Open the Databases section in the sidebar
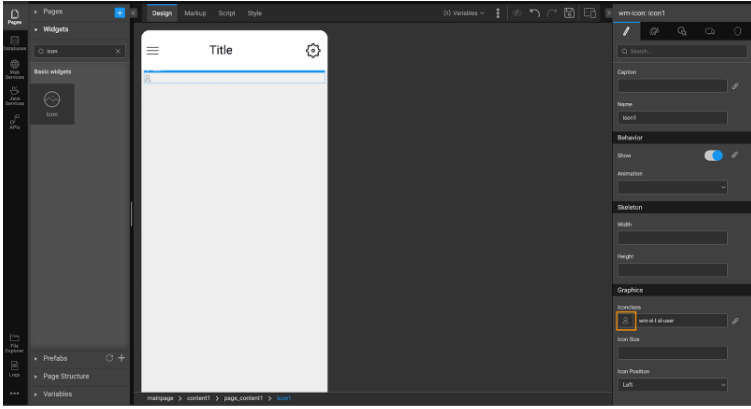Image resolution: width=751 pixels, height=409 pixels. pyautogui.click(x=14, y=42)
